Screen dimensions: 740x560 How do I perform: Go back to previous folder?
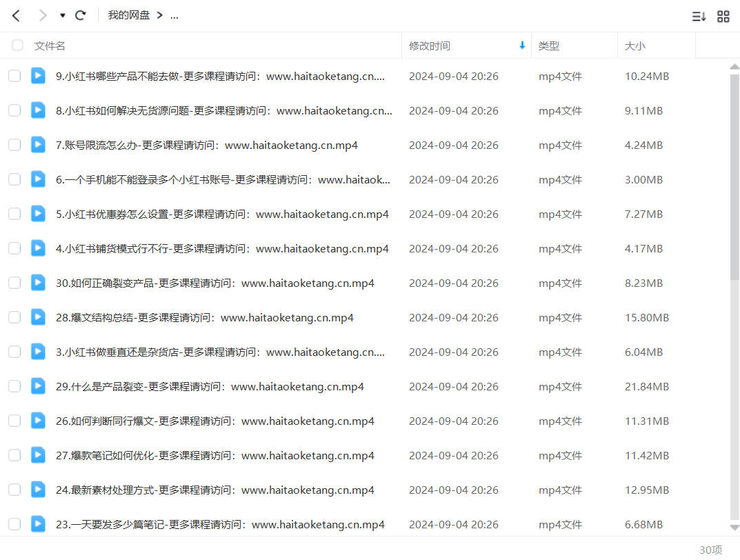click(x=16, y=16)
